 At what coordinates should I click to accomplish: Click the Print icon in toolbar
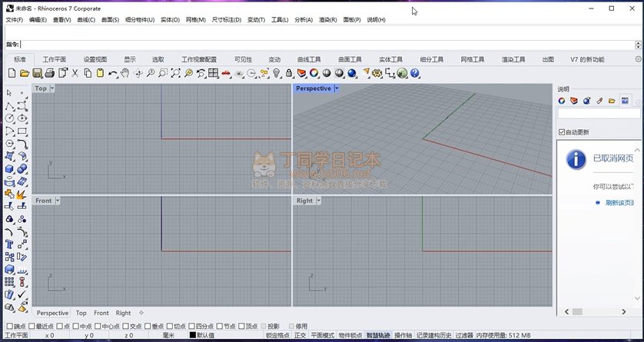point(49,73)
